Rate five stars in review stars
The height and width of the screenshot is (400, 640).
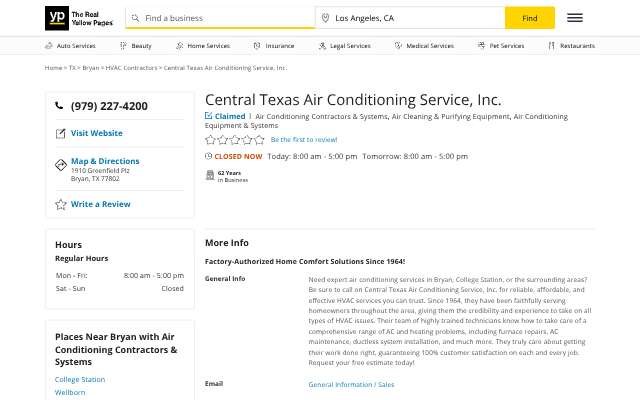pos(259,140)
